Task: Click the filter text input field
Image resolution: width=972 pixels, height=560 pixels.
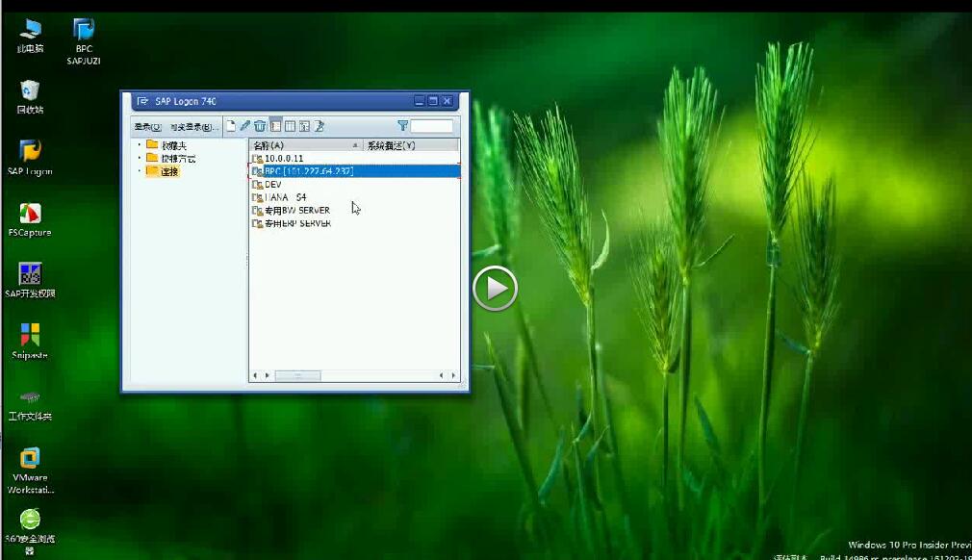Action: pos(432,126)
